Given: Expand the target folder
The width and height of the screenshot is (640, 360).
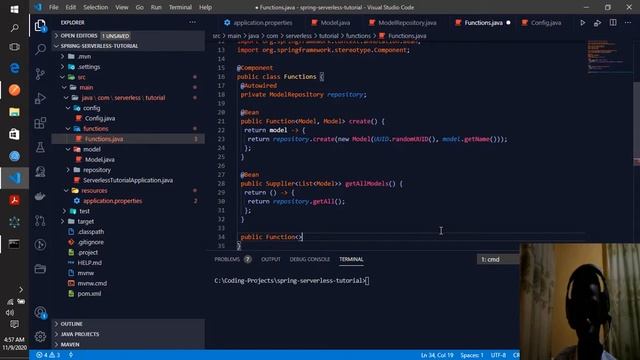Looking at the screenshot, I should point(85,221).
